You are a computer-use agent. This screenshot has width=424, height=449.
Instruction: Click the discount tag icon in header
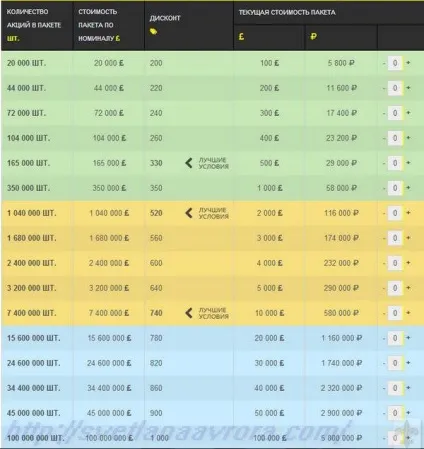(153, 32)
